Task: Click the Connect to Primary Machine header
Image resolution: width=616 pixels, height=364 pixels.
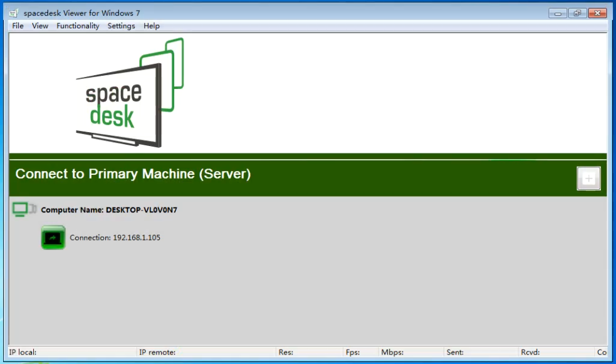Action: (x=133, y=174)
